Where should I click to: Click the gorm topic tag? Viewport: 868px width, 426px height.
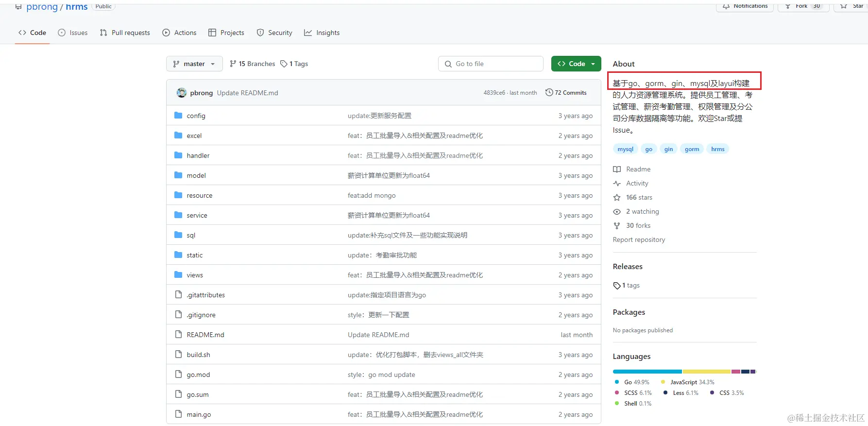tap(692, 149)
